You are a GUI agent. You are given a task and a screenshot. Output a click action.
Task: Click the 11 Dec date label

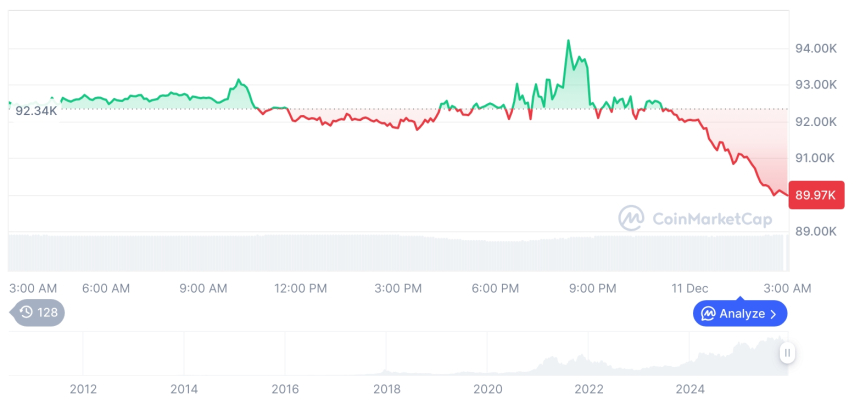point(690,288)
